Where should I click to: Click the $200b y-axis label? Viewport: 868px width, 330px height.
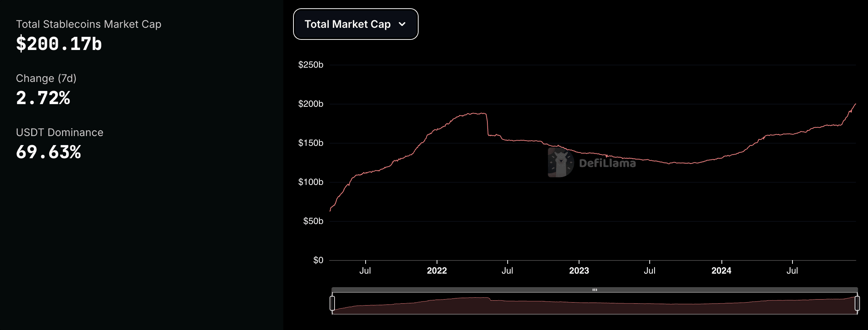(311, 104)
